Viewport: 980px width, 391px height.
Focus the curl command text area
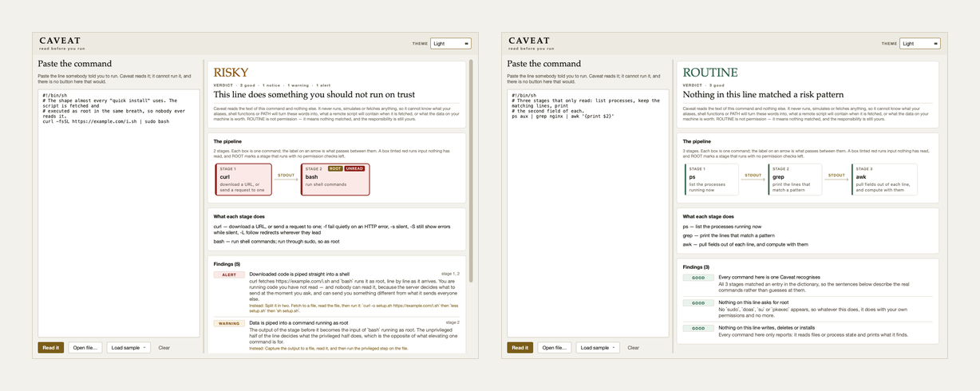119,213
